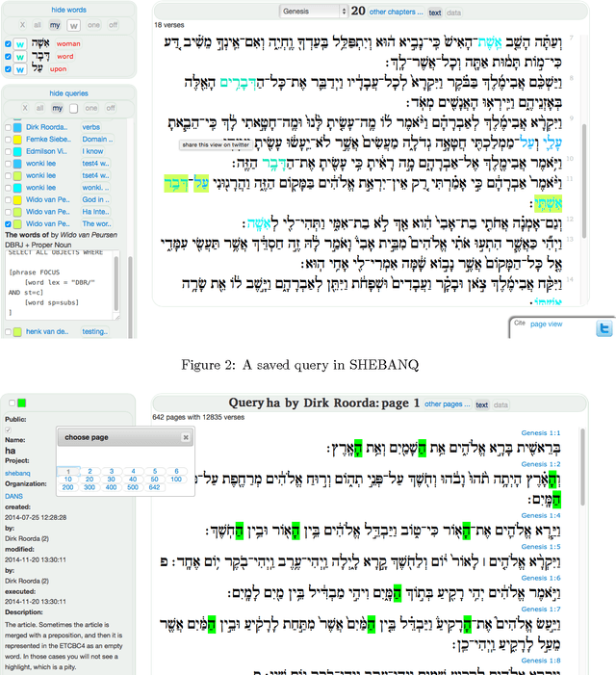
Task: Click the Femke Siebe author link
Action: pos(49,140)
